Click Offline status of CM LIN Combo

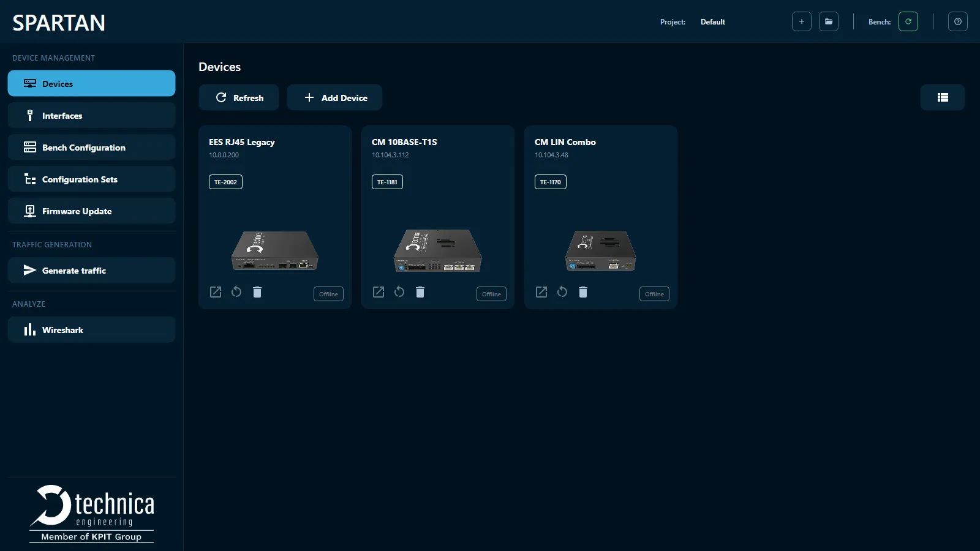point(654,294)
